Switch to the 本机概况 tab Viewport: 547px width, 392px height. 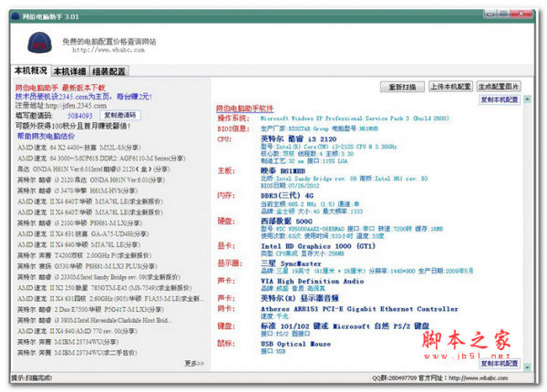(31, 70)
